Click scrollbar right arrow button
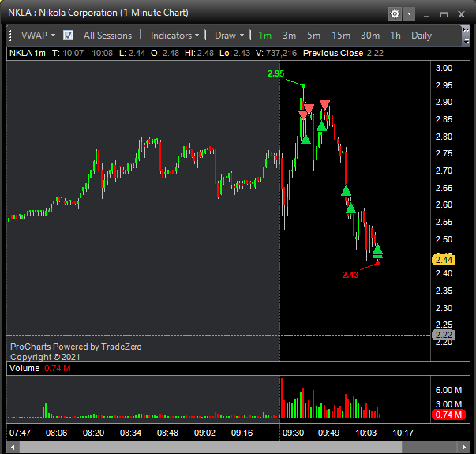The height and width of the screenshot is (454, 476). click(x=464, y=448)
